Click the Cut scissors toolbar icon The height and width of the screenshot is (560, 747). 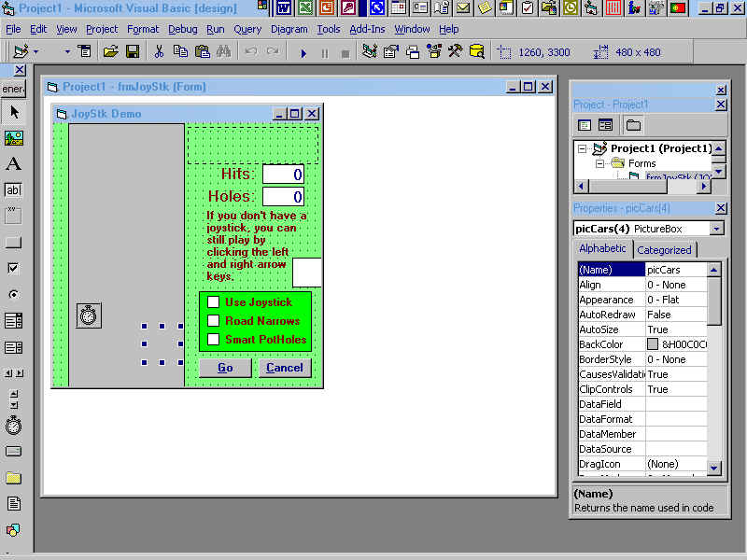(x=159, y=52)
